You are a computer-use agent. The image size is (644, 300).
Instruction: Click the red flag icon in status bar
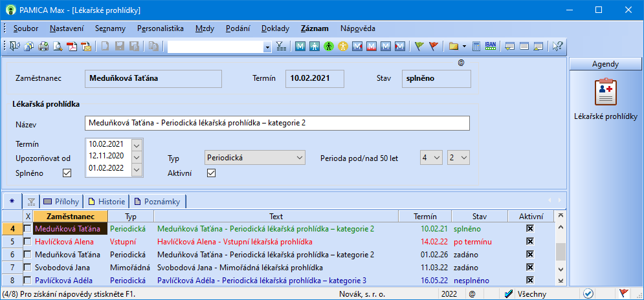coord(624,294)
